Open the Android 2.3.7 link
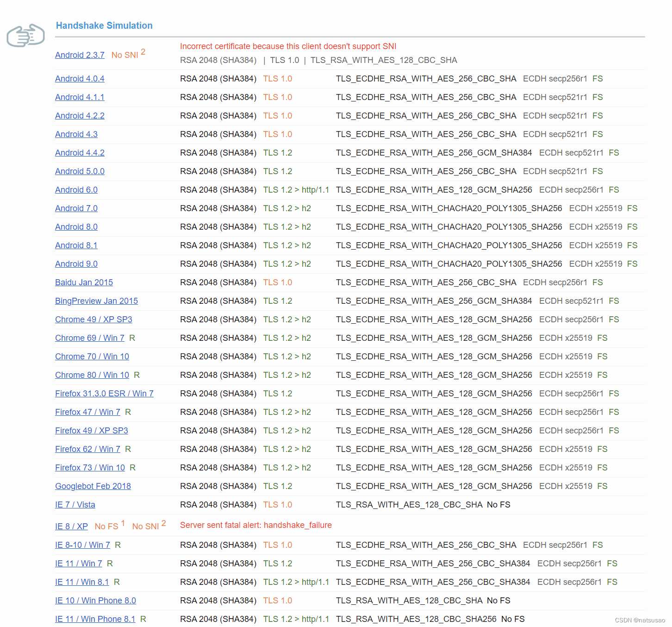The image size is (672, 627). [80, 55]
